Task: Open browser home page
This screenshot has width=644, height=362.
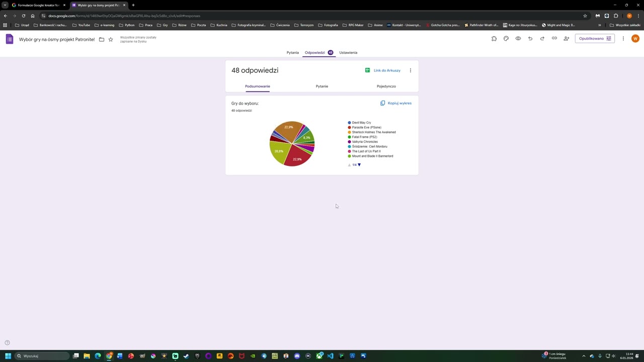Action: (x=33, y=16)
